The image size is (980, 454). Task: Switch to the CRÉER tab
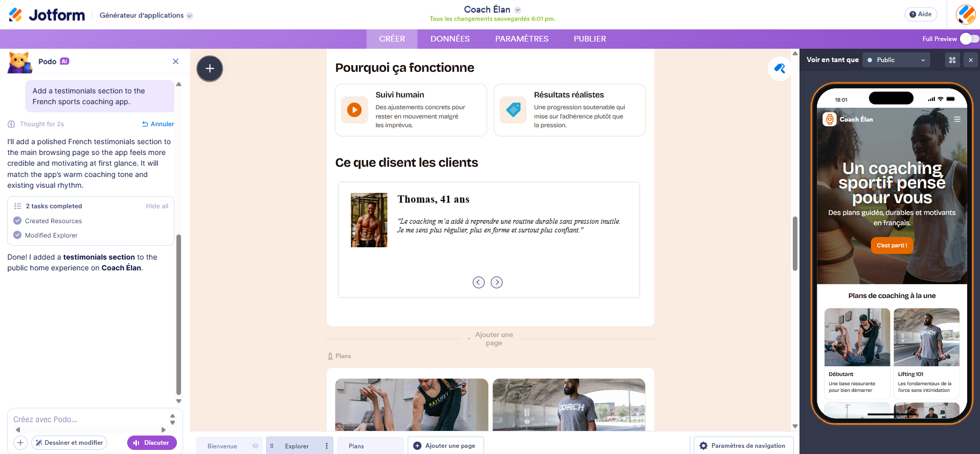coord(392,39)
